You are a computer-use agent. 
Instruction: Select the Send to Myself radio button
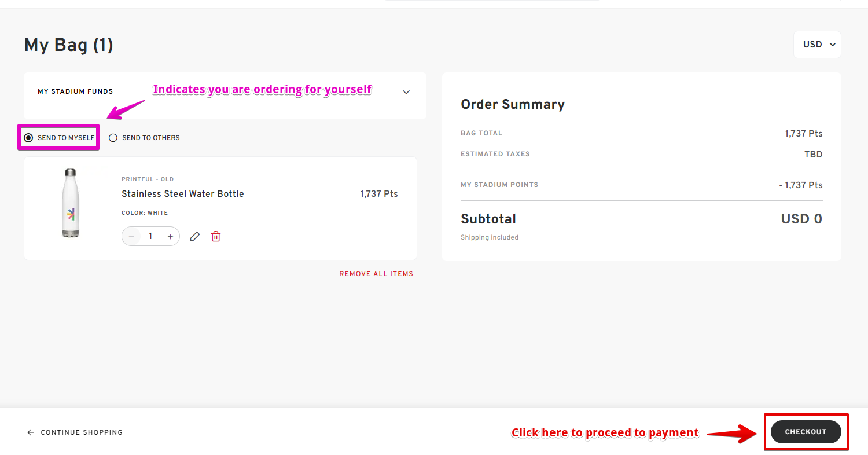(x=28, y=138)
